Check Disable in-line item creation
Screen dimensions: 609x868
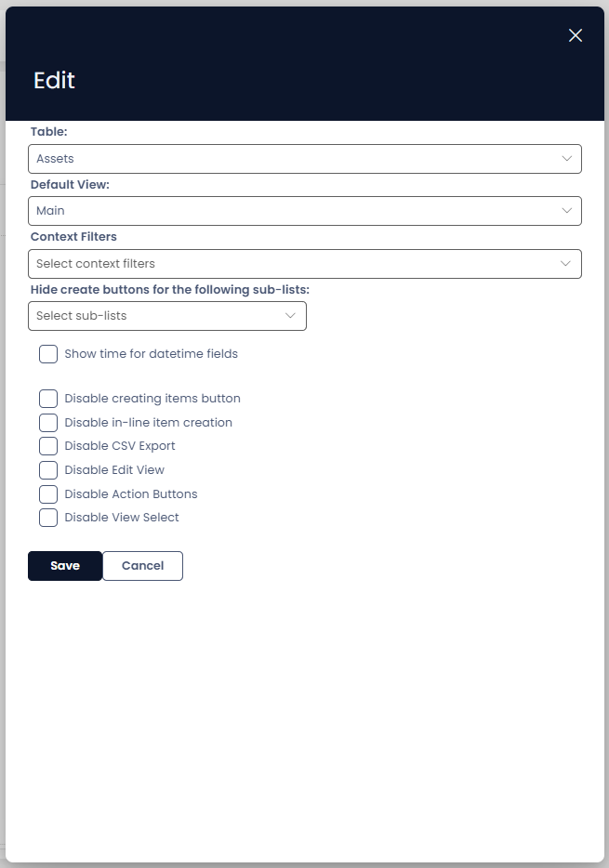(48, 422)
